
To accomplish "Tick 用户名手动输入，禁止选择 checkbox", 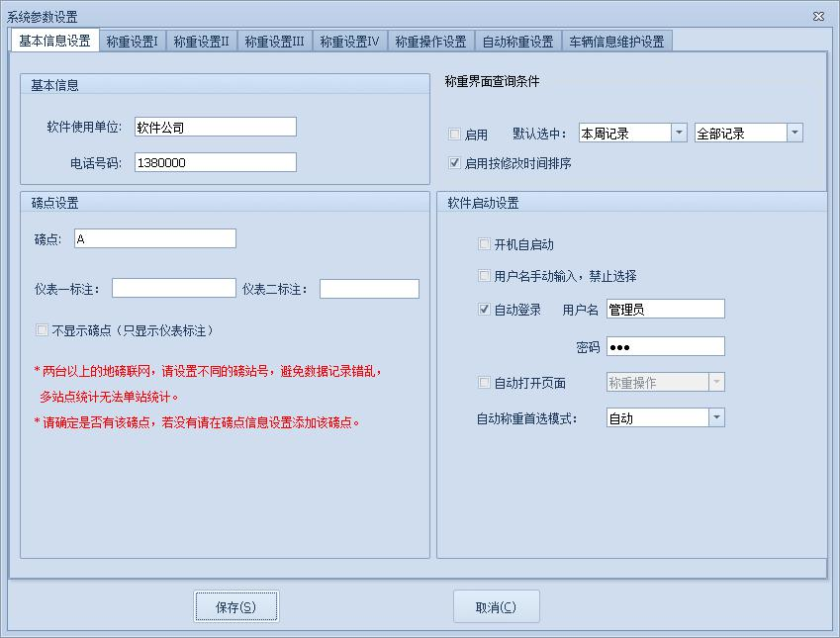I will click(484, 275).
